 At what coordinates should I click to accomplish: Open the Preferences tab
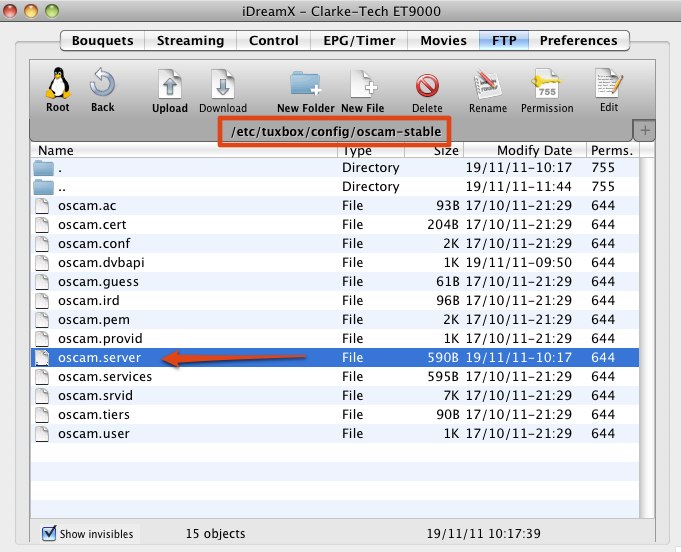pos(579,41)
